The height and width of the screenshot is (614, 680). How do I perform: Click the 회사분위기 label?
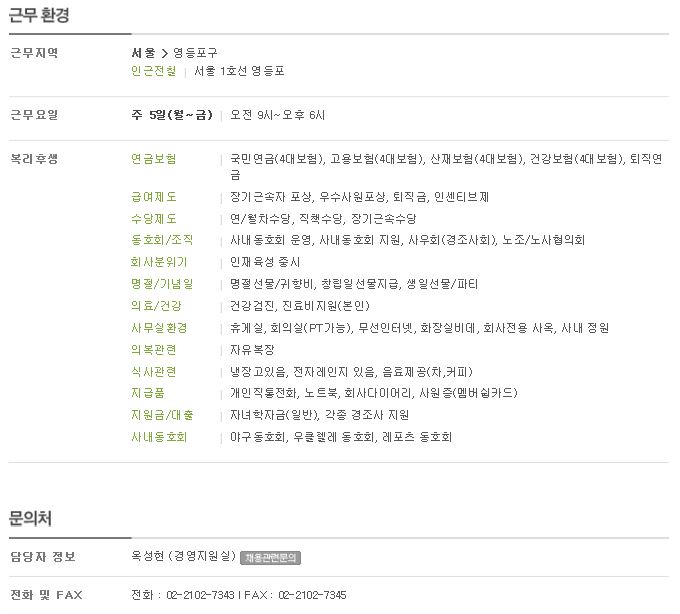pyautogui.click(x=159, y=262)
